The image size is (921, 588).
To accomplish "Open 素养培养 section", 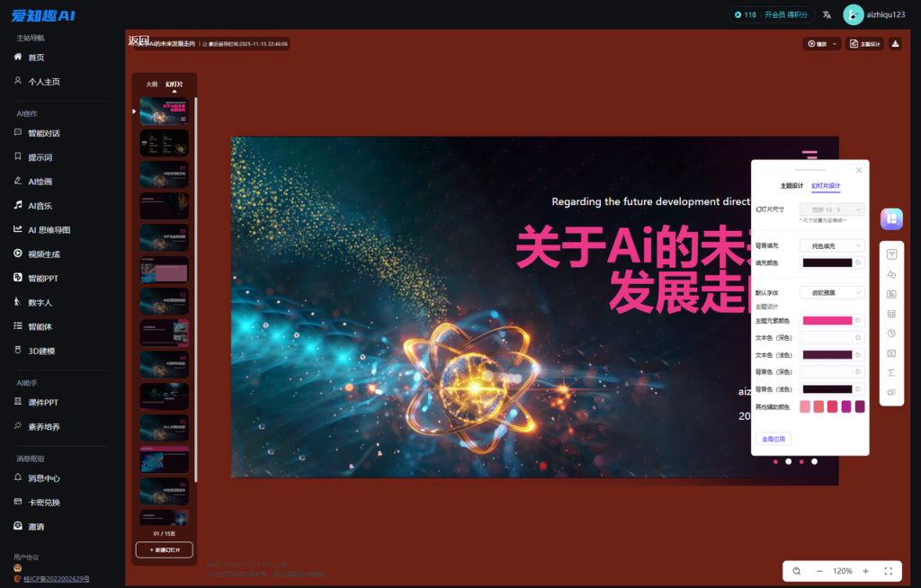I will pyautogui.click(x=44, y=427).
